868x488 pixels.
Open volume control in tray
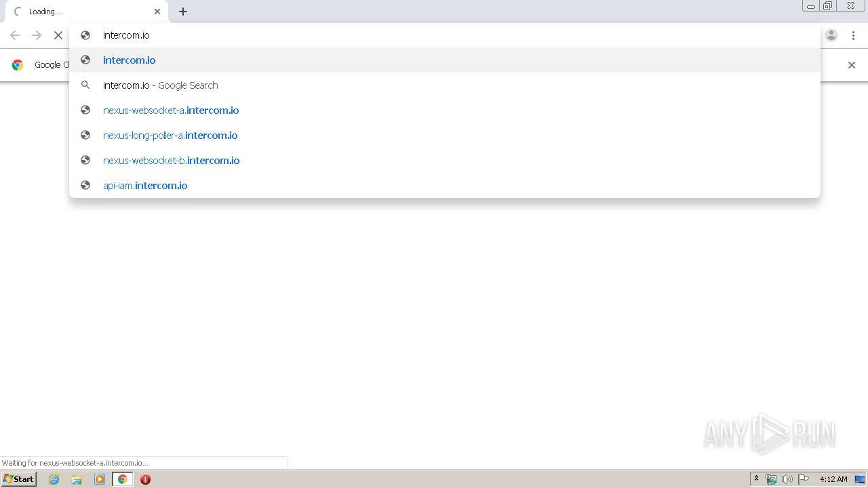point(787,479)
